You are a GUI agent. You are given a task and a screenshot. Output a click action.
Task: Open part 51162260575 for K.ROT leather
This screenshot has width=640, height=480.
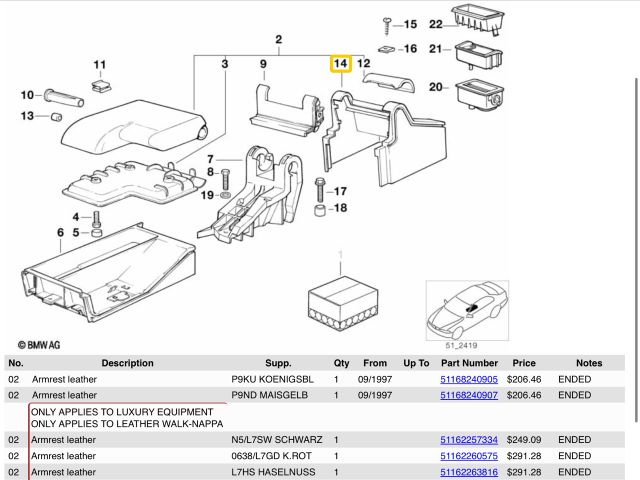(469, 456)
